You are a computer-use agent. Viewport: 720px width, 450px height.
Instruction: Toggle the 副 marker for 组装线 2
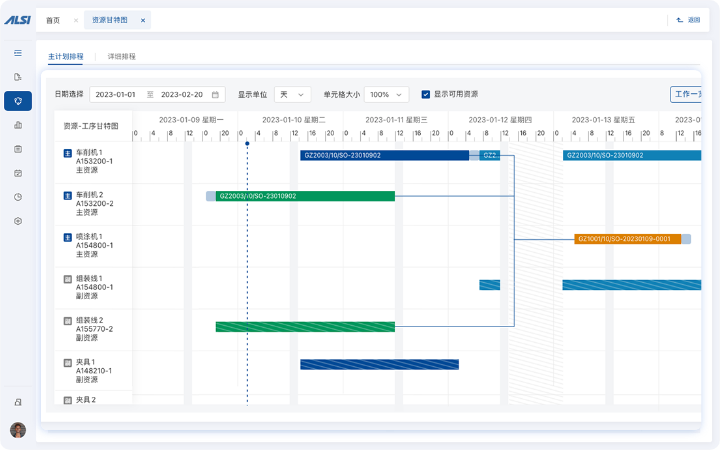(x=68, y=321)
